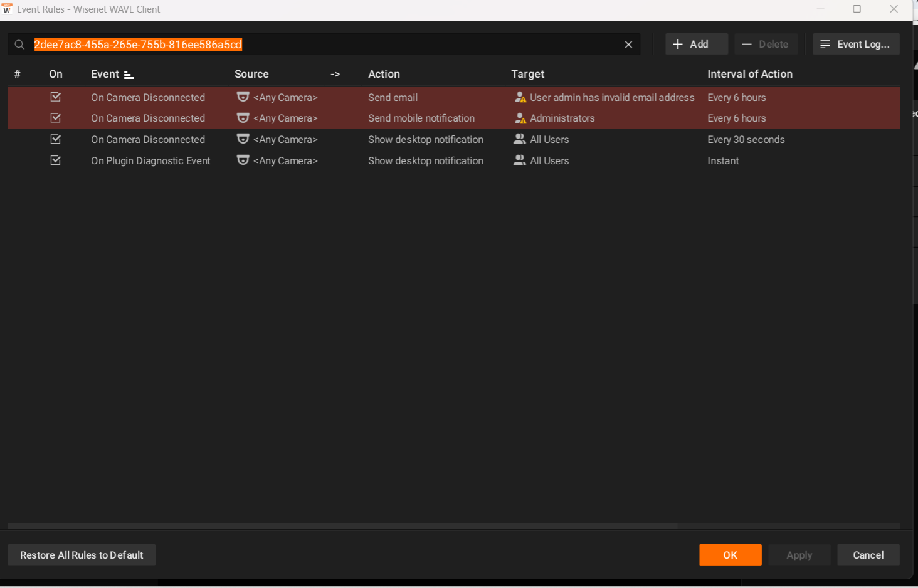Image resolution: width=918 pixels, height=588 pixels.
Task: Click Every 6 hours in the Send email row
Action: coord(737,97)
